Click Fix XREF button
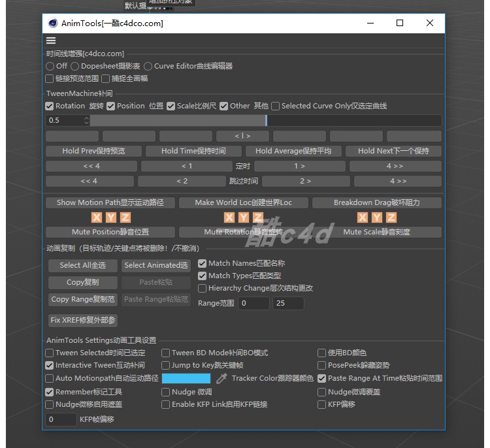Image resolution: width=490 pixels, height=448 pixels. 83,320
